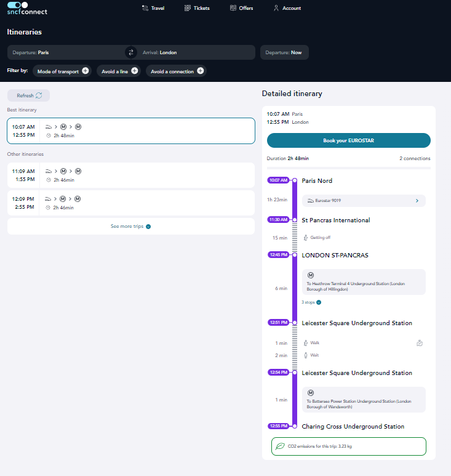Open the walking map icon beside Walk
The width and height of the screenshot is (451, 476).
[x=420, y=343]
